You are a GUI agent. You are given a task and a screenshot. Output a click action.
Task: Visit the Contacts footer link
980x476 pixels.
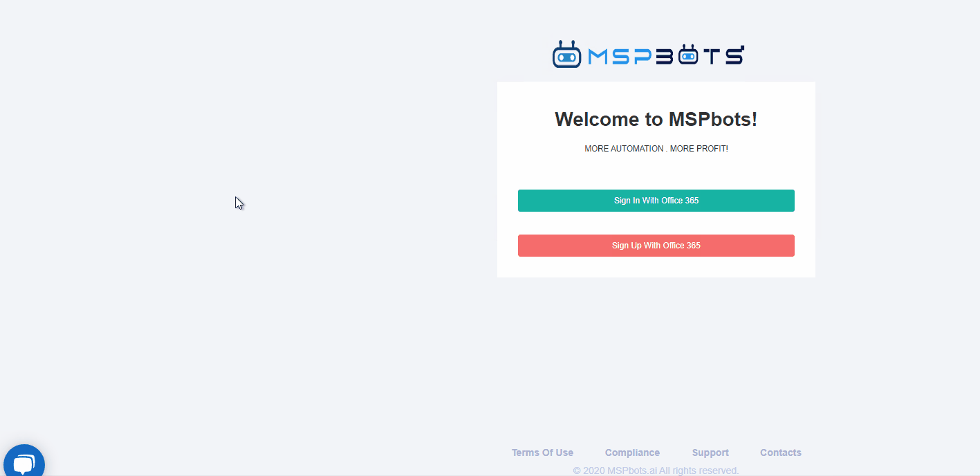click(x=780, y=452)
